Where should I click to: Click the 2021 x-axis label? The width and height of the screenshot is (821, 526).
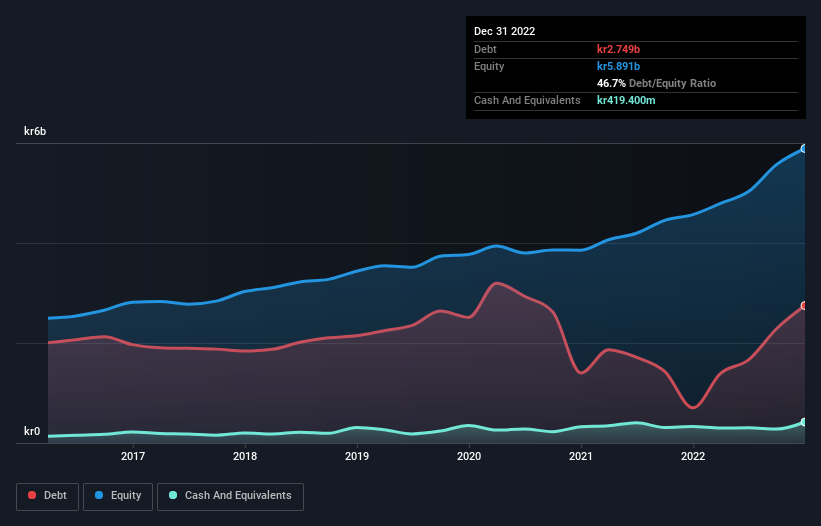(581, 456)
